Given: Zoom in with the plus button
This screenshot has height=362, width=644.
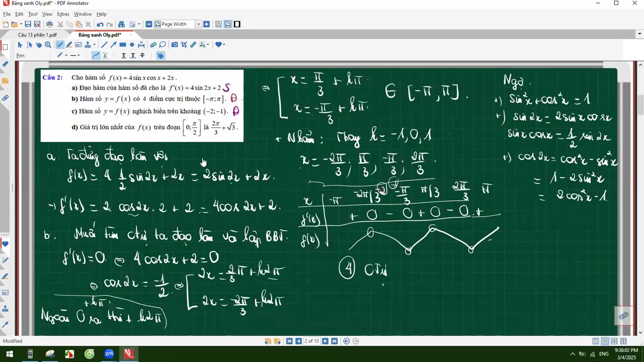Looking at the screenshot, I should [x=206, y=24].
